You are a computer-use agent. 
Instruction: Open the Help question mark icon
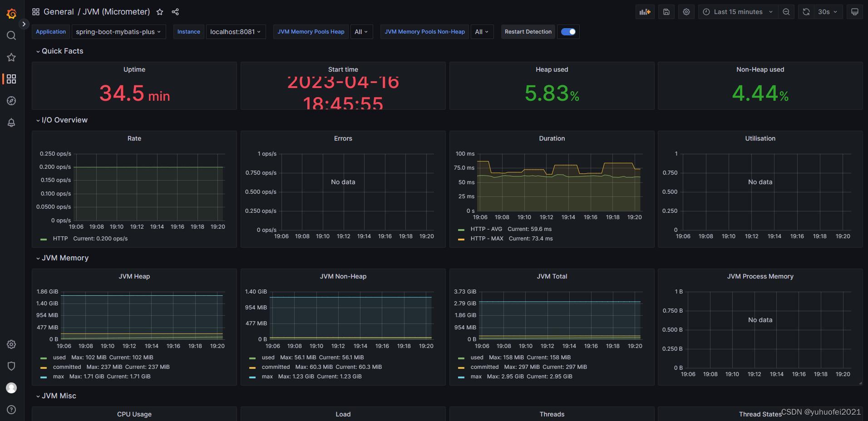coord(11,410)
